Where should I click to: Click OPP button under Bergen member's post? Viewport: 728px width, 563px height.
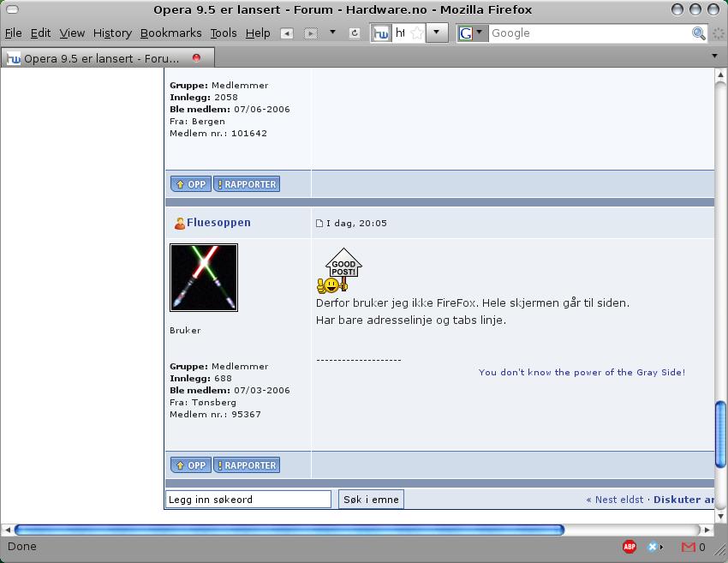(x=191, y=184)
